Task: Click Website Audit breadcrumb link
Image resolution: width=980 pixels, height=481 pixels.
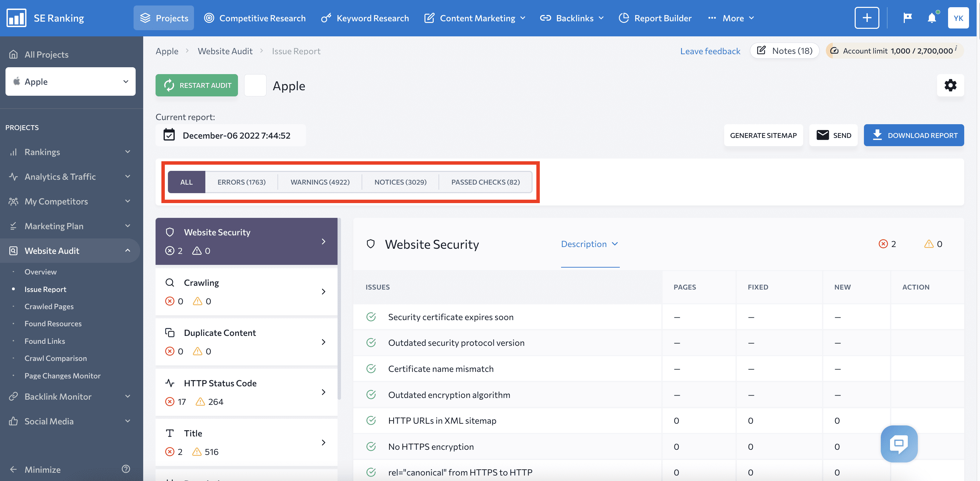Action: pyautogui.click(x=225, y=51)
